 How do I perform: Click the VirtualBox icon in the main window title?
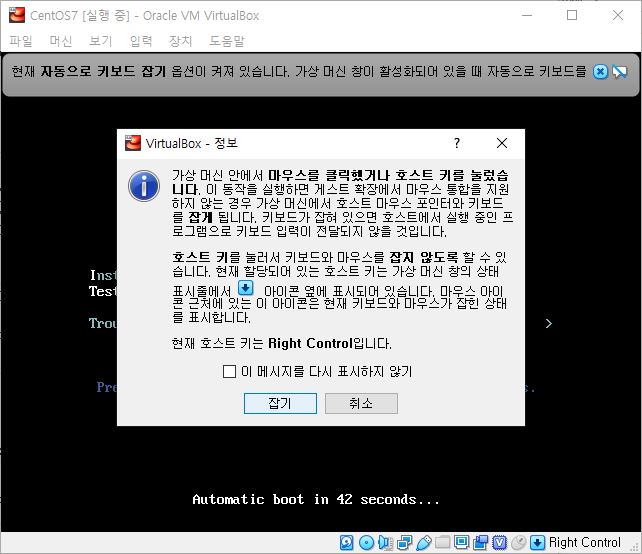17,15
